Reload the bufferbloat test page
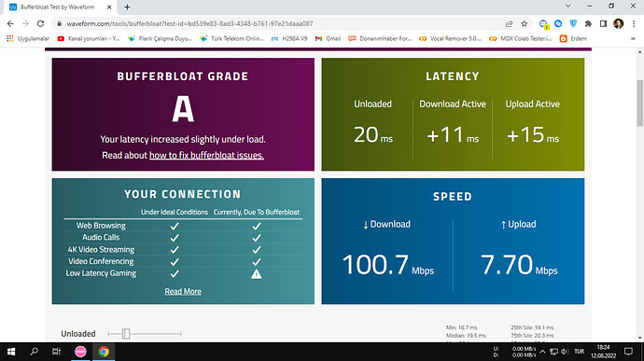This screenshot has width=644, height=361. pyautogui.click(x=40, y=24)
